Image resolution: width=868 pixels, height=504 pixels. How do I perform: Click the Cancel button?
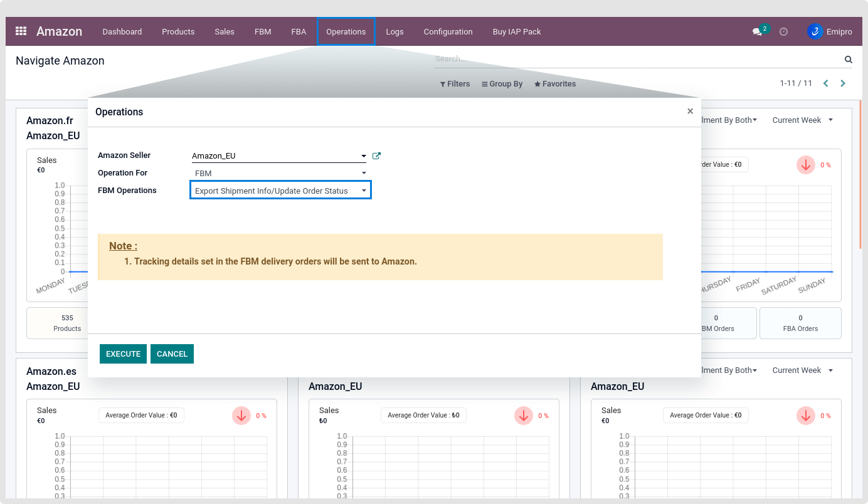[172, 354]
